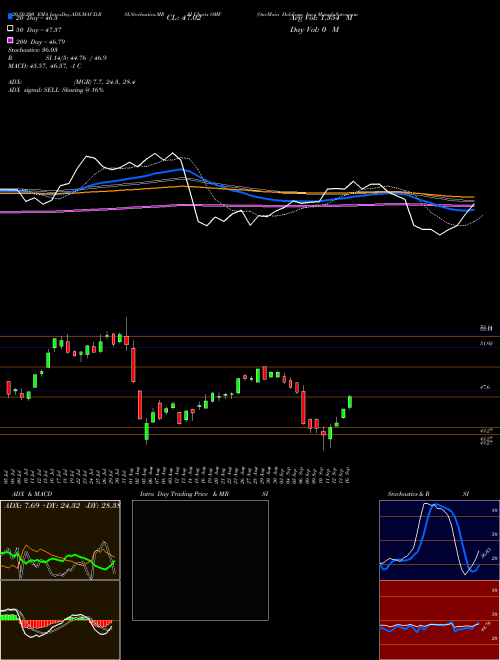Click the 'Stochastics: 36.03' readout
Screen dimensions: 500x660
click(x=32, y=50)
